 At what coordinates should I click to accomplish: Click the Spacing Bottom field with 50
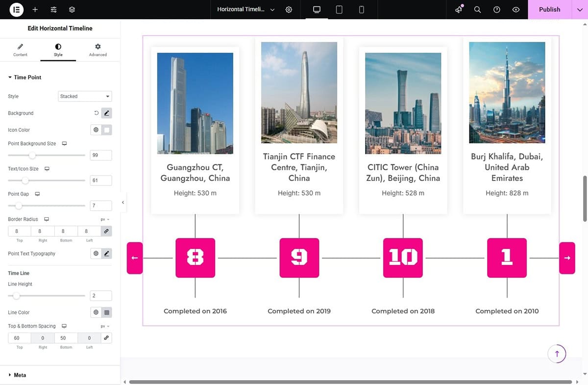[66, 338]
